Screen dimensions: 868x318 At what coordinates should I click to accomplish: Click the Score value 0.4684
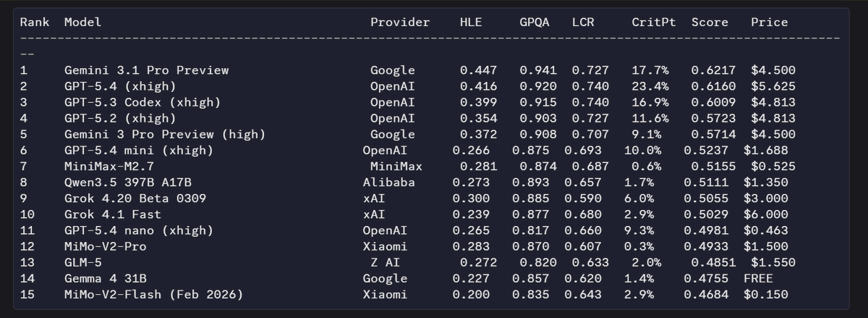coord(706,294)
